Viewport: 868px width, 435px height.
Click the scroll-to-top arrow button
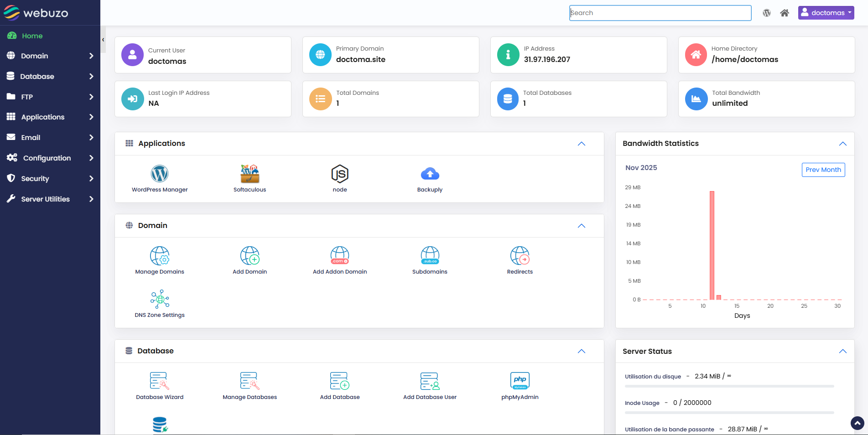(x=857, y=423)
